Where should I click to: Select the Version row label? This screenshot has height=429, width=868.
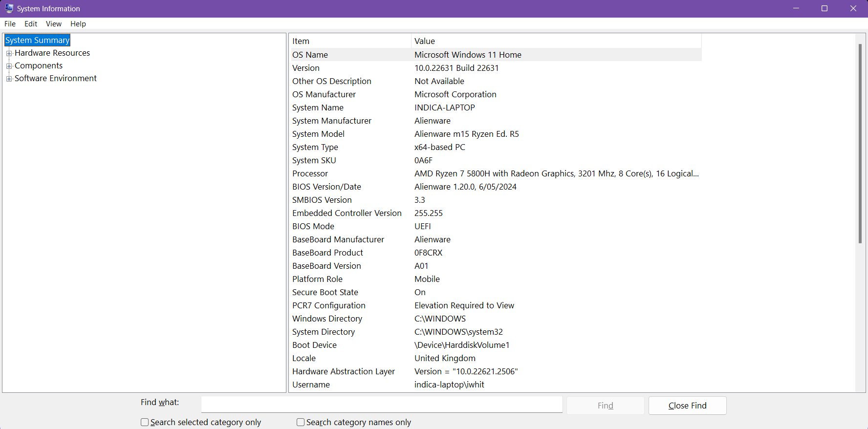tap(306, 68)
